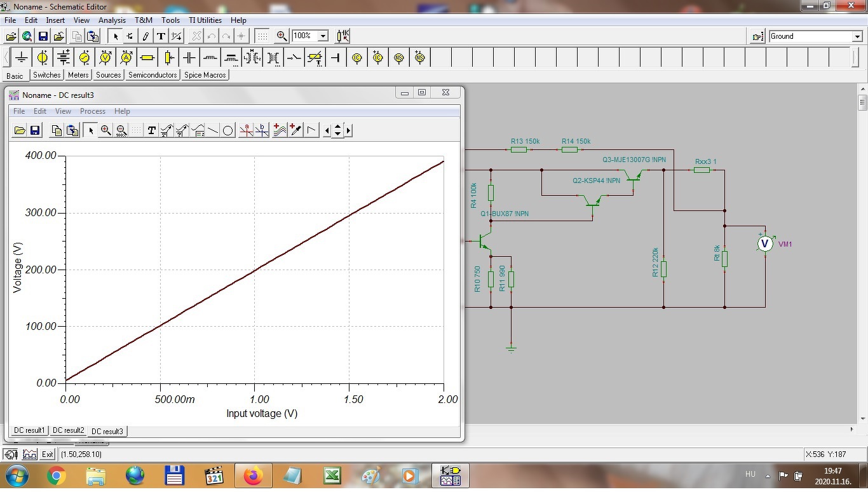The width and height of the screenshot is (868, 492).
Task: Open the Analysis menu
Action: pyautogui.click(x=112, y=20)
